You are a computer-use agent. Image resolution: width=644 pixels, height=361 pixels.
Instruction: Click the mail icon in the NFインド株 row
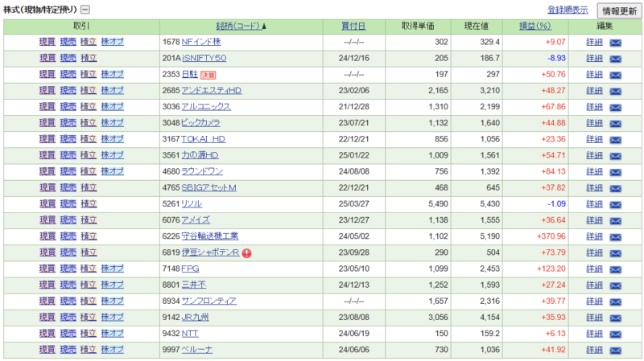pyautogui.click(x=615, y=43)
